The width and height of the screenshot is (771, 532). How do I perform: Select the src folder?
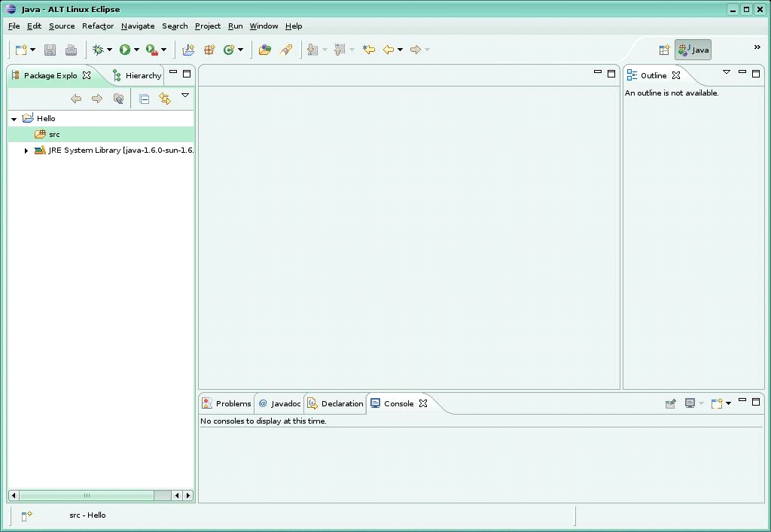(54, 134)
